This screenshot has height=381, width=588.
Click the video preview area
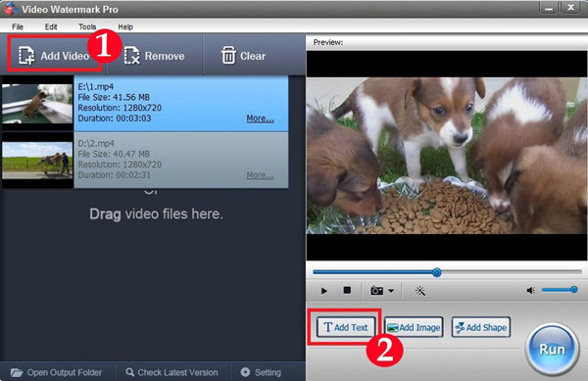pos(447,156)
